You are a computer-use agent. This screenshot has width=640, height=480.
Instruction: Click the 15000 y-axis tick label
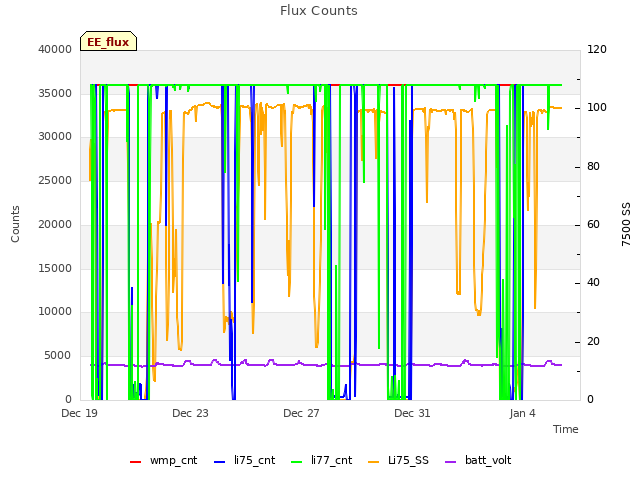point(55,268)
